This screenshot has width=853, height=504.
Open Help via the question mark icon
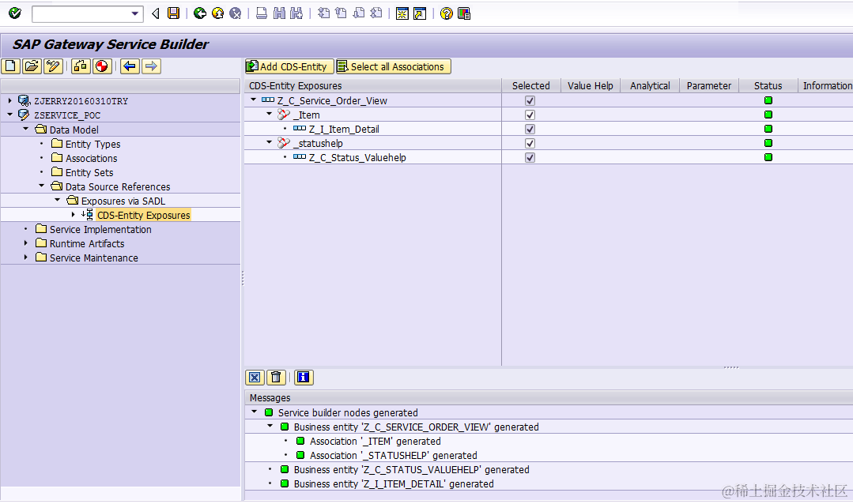tap(447, 13)
